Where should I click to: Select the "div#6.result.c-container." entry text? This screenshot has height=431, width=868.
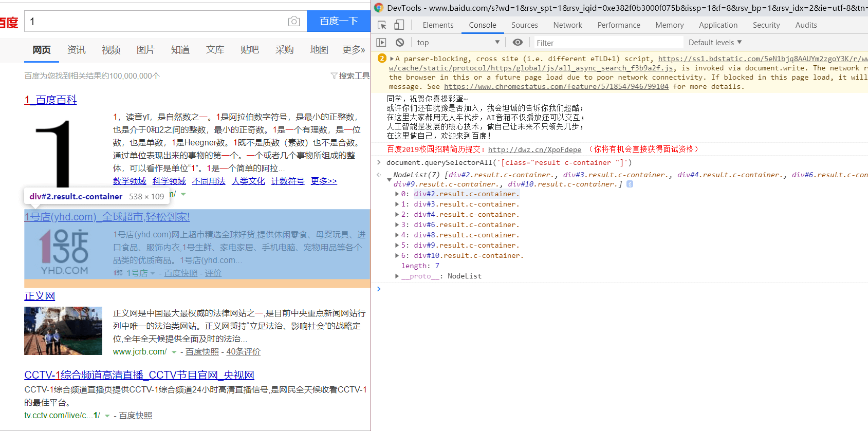pos(467,224)
